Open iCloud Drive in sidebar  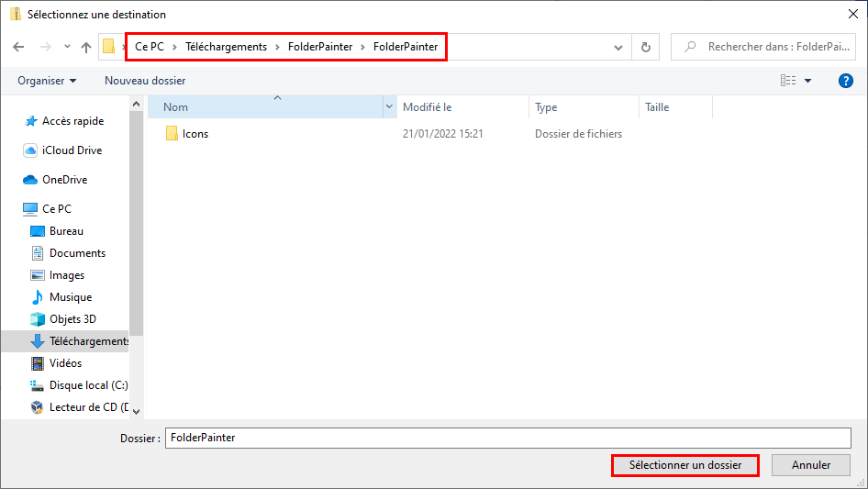click(72, 150)
